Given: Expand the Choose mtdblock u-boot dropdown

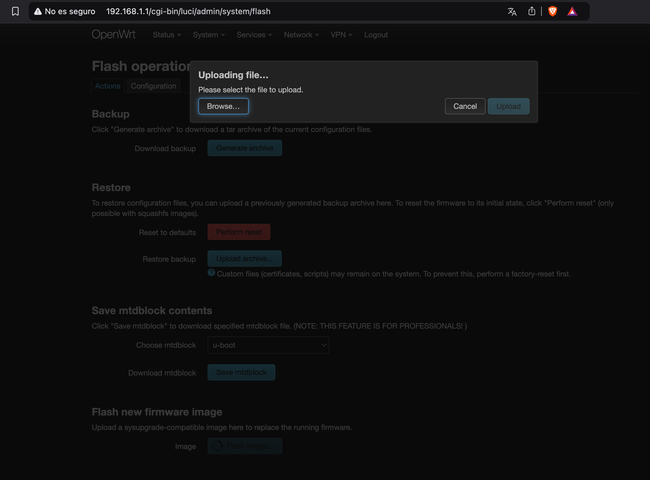Looking at the screenshot, I should 268,345.
